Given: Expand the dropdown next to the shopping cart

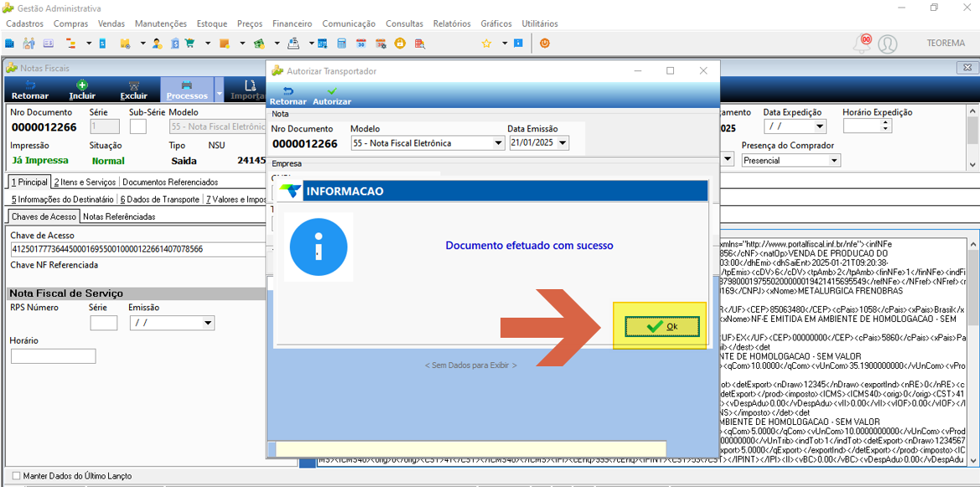Looking at the screenshot, I should click(x=208, y=43).
